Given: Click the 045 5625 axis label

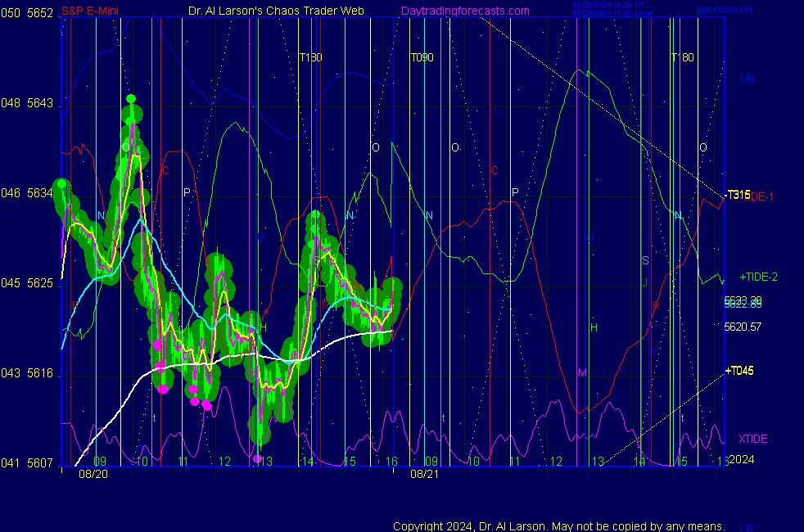Looking at the screenshot, I should point(27,283).
